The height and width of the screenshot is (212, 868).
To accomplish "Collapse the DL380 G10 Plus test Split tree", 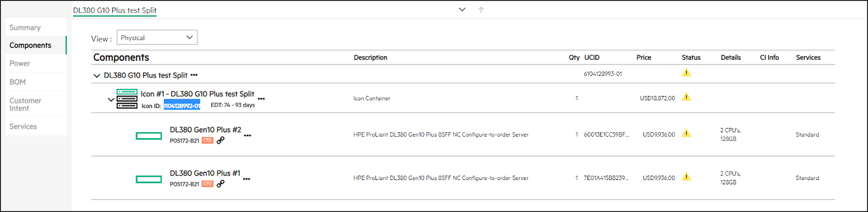I will (97, 76).
